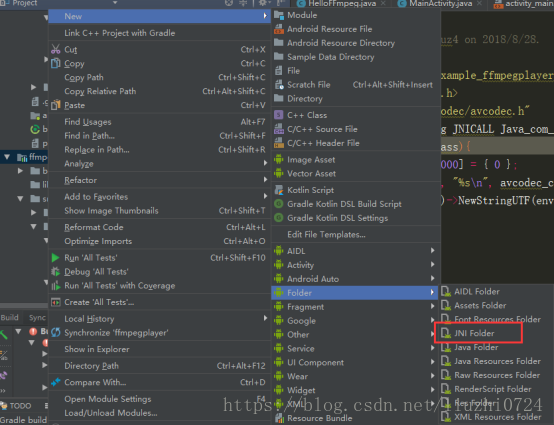This screenshot has width=554, height=425.
Task: Click the Paste clipboard icon
Action: (x=55, y=105)
